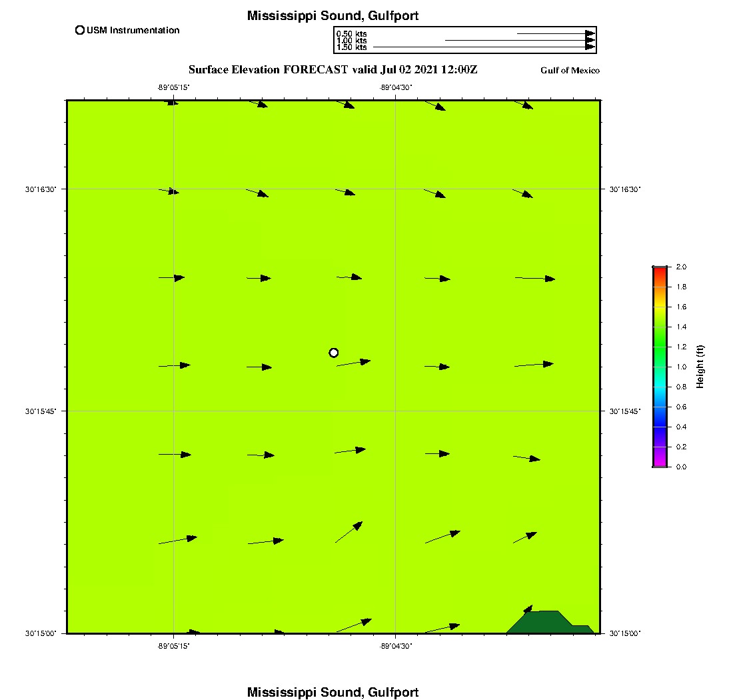Click the left-axis 30°16'30" latitude label
The image size is (733, 700).
tap(41, 189)
